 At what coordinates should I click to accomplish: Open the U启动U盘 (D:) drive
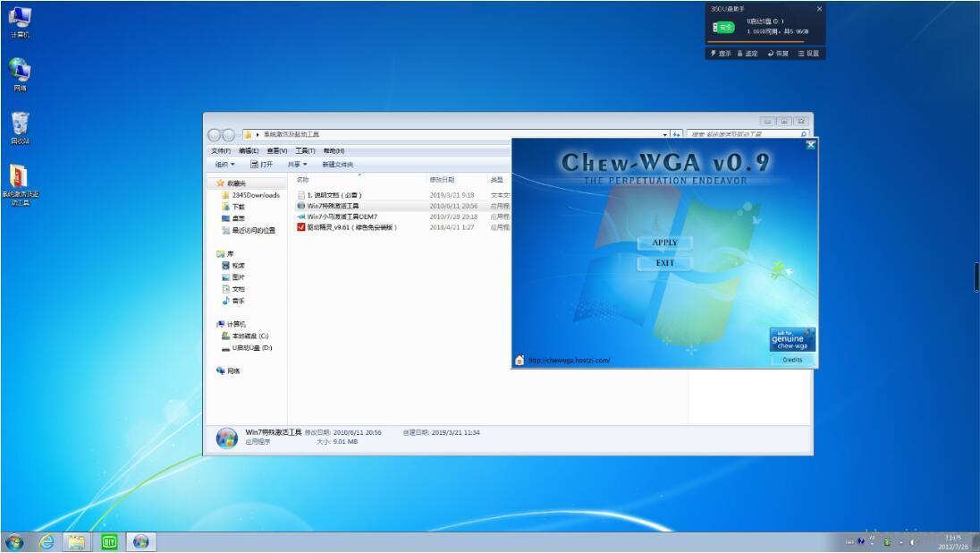tap(252, 347)
